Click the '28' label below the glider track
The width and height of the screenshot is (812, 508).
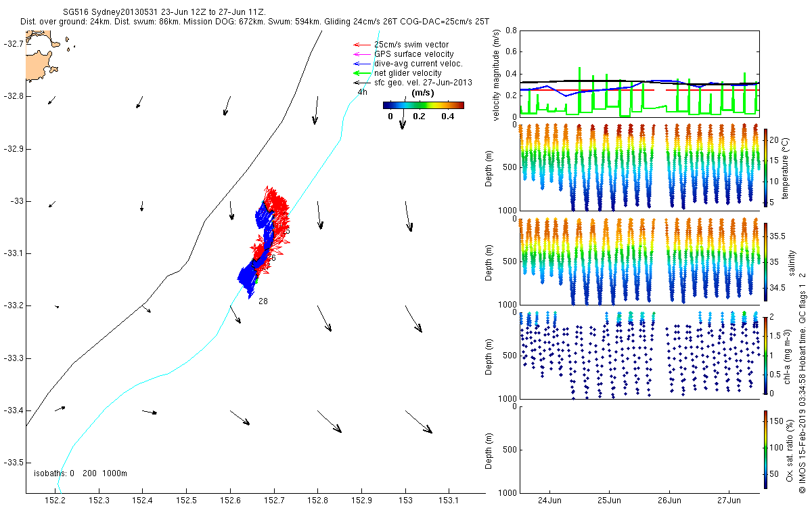[x=263, y=301]
